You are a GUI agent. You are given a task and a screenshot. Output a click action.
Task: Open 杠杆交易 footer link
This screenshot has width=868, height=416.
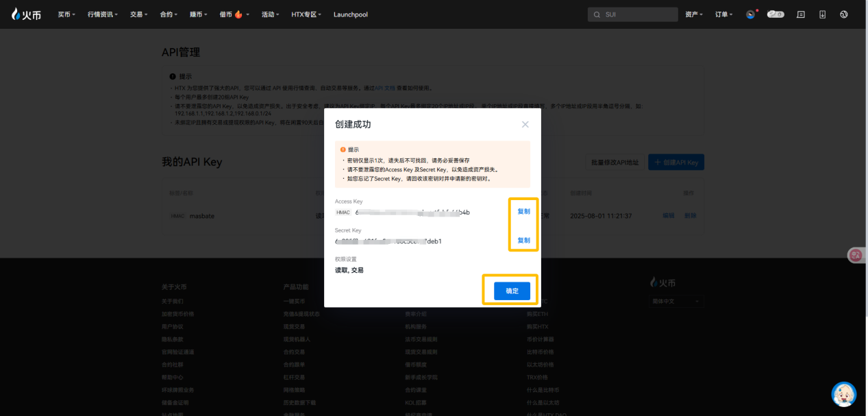pyautogui.click(x=295, y=377)
